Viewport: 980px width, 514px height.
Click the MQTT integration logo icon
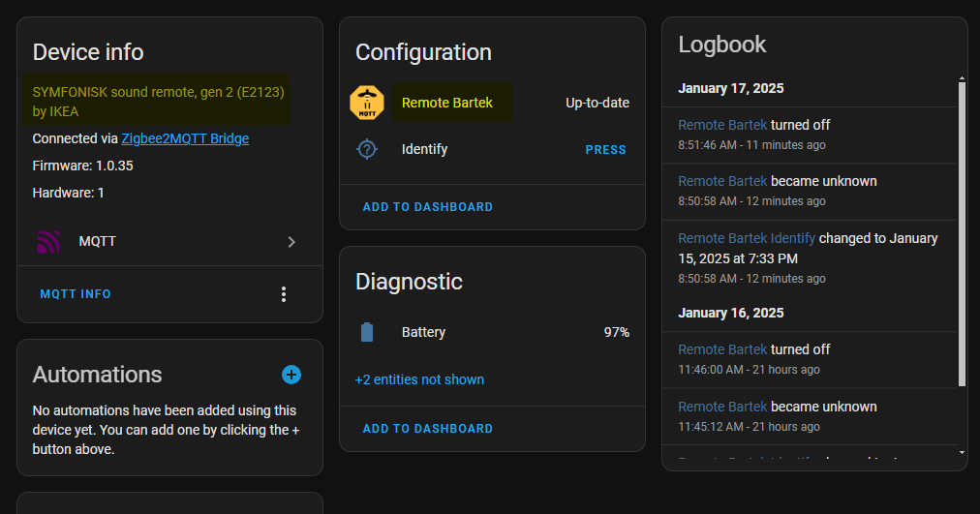click(x=47, y=241)
